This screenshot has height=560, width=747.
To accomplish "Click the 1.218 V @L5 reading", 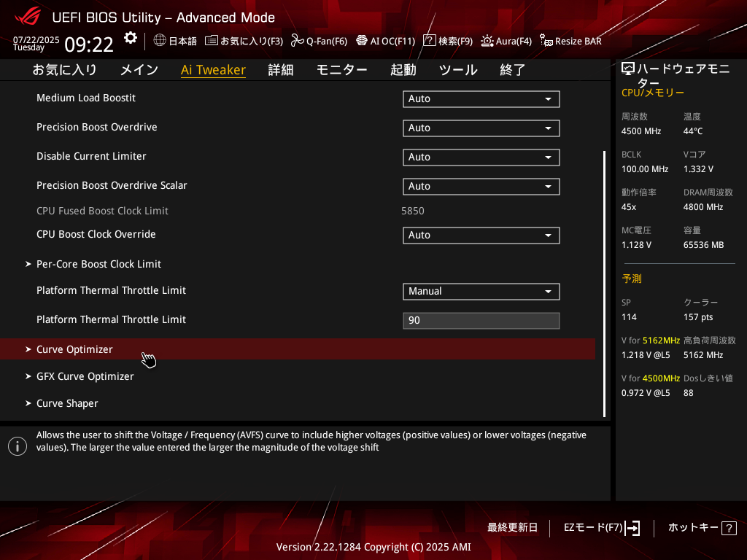I will (x=646, y=355).
